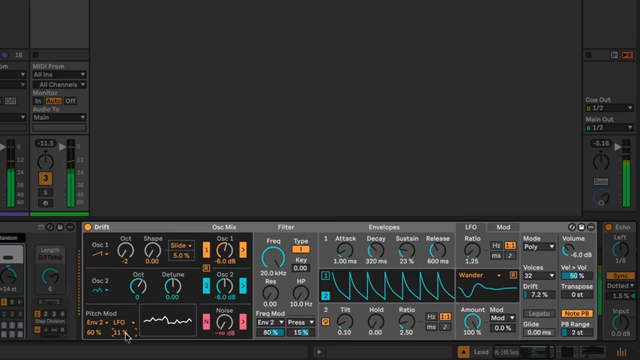640x360 pixels.
Task: Toggle Osc 2 filter routing arrow
Action: (243, 286)
